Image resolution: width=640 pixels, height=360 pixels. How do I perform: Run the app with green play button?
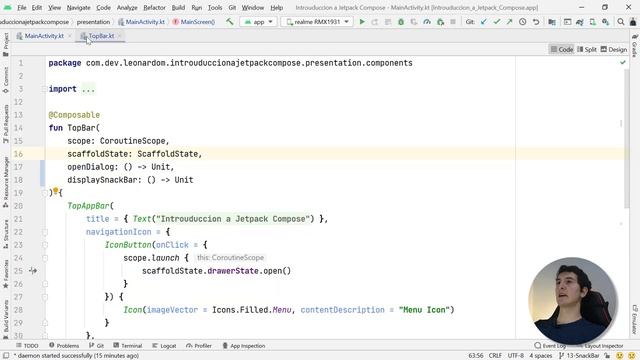[x=362, y=22]
